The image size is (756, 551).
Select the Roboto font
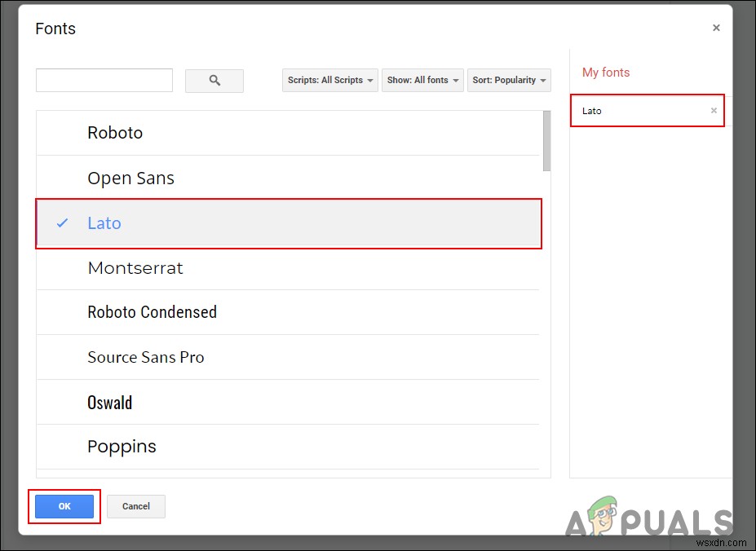pos(115,133)
